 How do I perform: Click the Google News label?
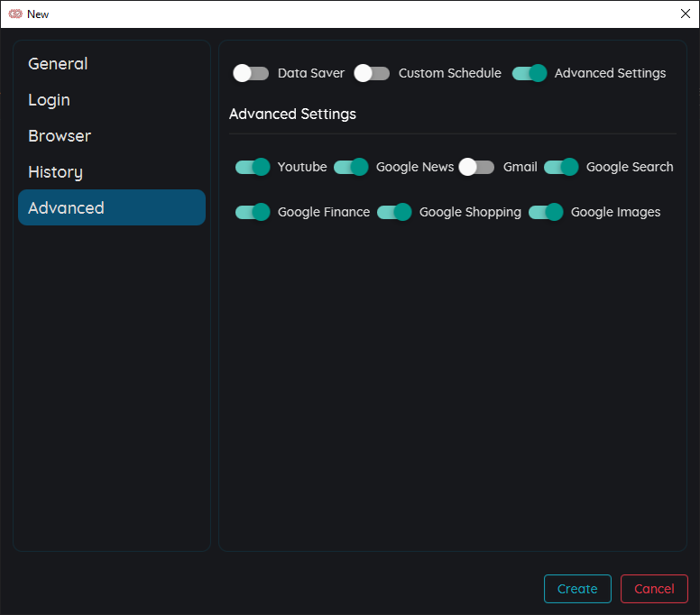[x=415, y=167]
